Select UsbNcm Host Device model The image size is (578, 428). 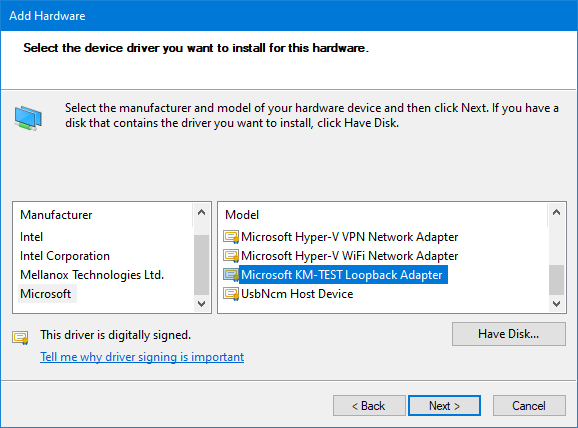pos(297,294)
